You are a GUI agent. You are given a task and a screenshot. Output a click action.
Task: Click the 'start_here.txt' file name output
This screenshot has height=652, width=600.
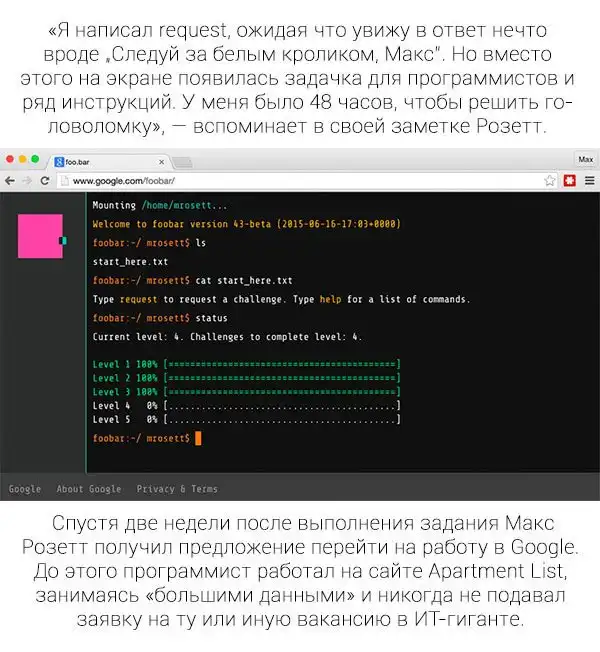pyautogui.click(x=130, y=262)
